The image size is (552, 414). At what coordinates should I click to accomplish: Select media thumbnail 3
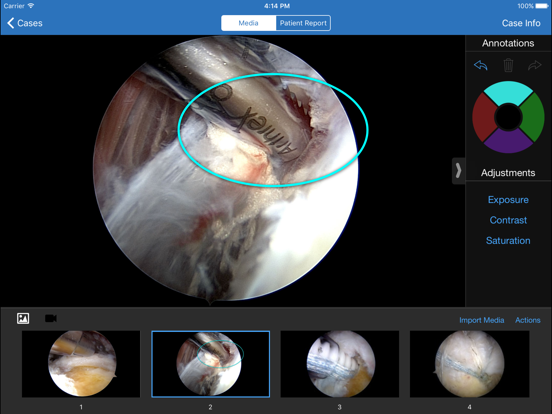(x=340, y=364)
